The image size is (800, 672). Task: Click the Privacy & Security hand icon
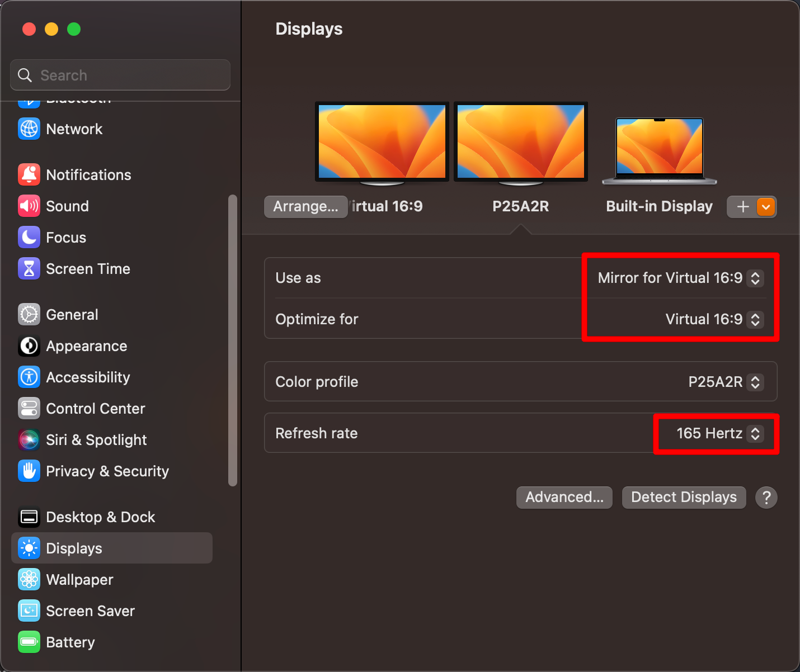(x=29, y=471)
